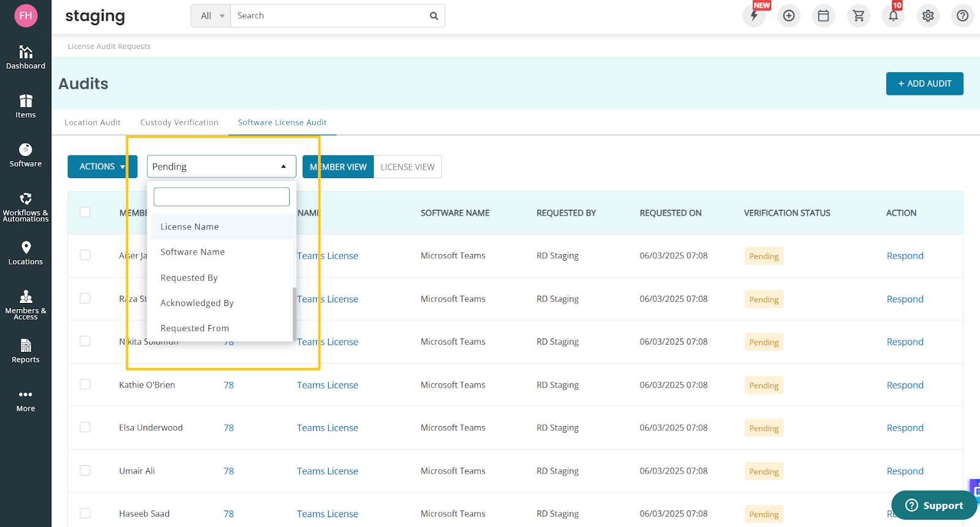This screenshot has width=980, height=527.
Task: Open license 78 in Elsa Underwood row
Action: point(228,428)
